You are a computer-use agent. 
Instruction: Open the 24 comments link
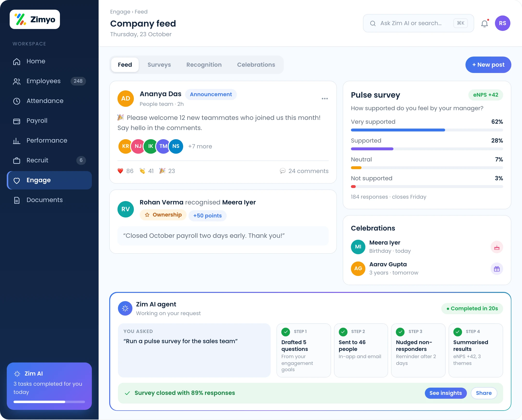click(304, 171)
